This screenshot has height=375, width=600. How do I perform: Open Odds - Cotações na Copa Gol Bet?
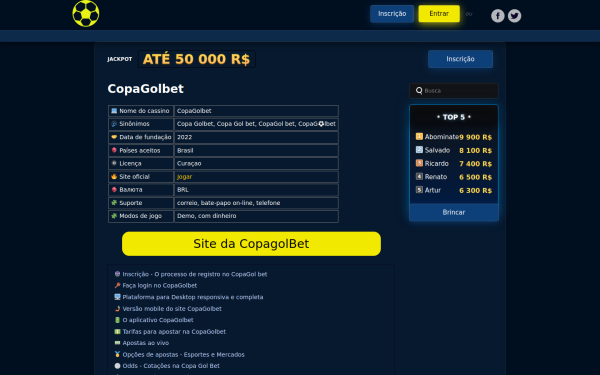tap(171, 366)
